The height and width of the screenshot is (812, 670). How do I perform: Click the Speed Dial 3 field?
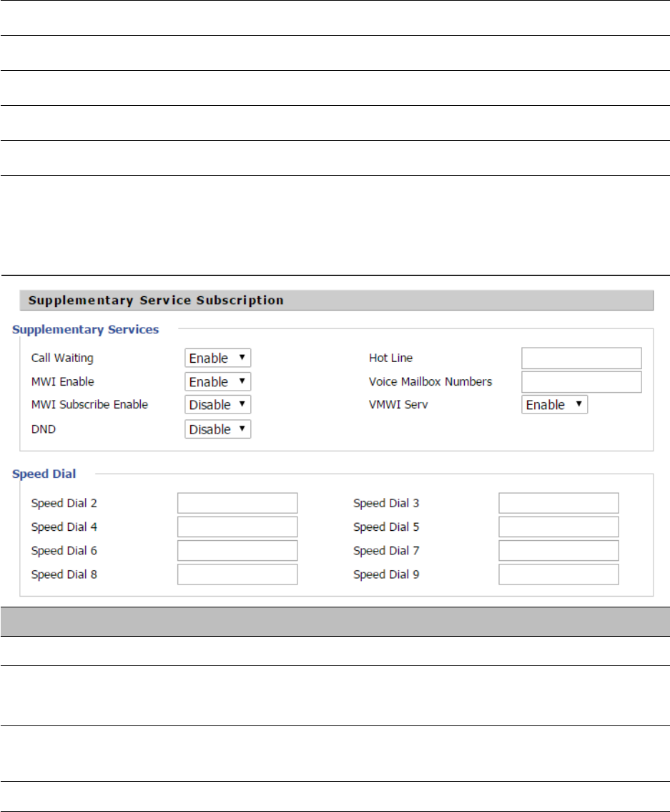pyautogui.click(x=558, y=503)
